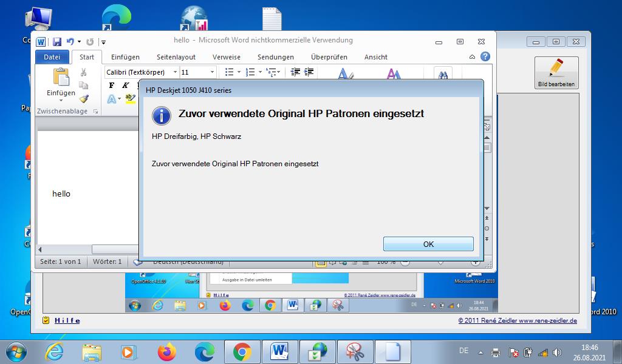Viewport: 622px width, 364px height.
Task: Open Word Help via the question mark icon
Action: click(x=485, y=56)
